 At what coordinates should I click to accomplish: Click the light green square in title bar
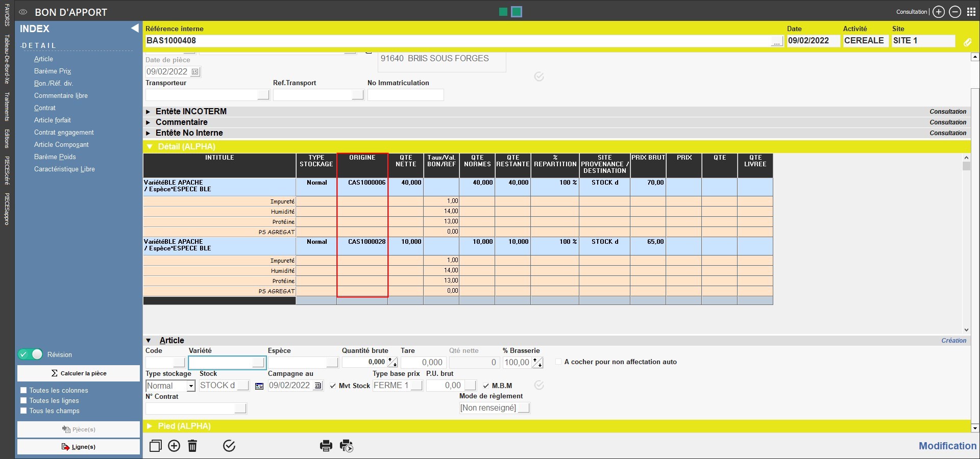tap(503, 12)
